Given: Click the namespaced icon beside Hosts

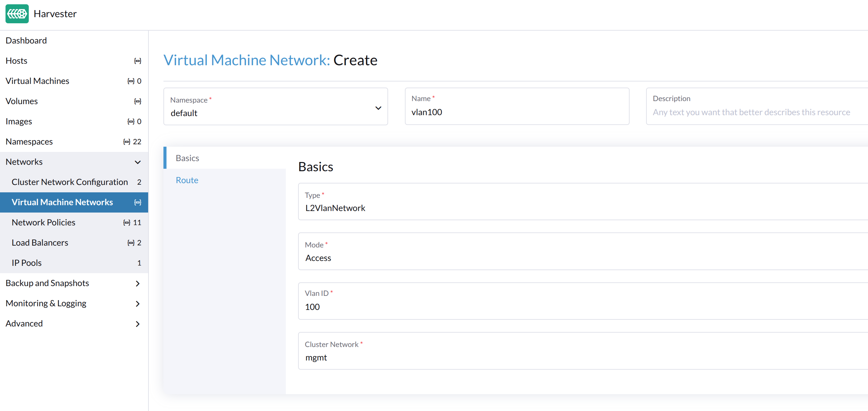Looking at the screenshot, I should 137,61.
